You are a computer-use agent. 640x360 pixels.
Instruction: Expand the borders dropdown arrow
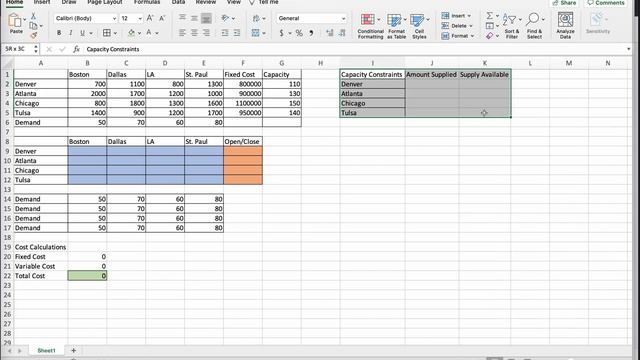coord(116,33)
